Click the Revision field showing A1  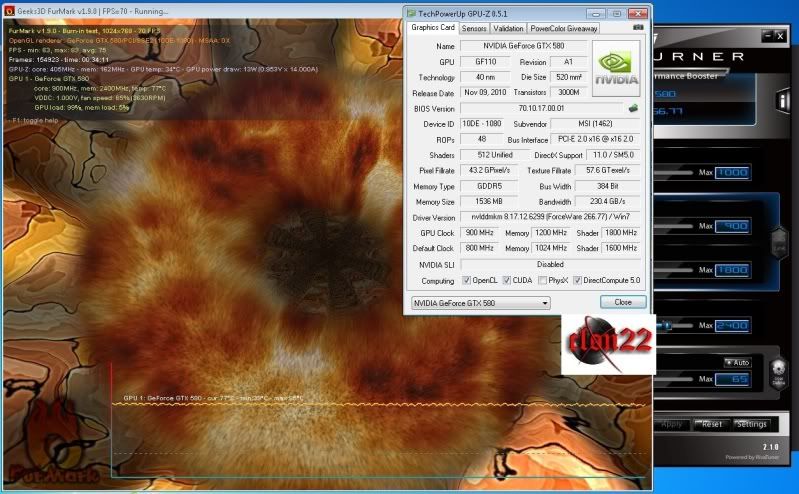568,62
